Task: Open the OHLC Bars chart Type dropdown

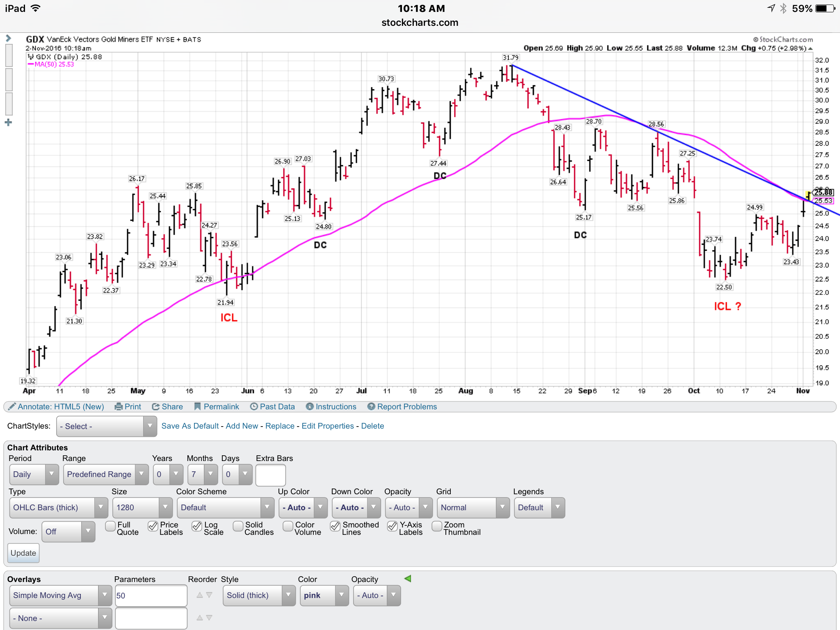Action: click(58, 507)
